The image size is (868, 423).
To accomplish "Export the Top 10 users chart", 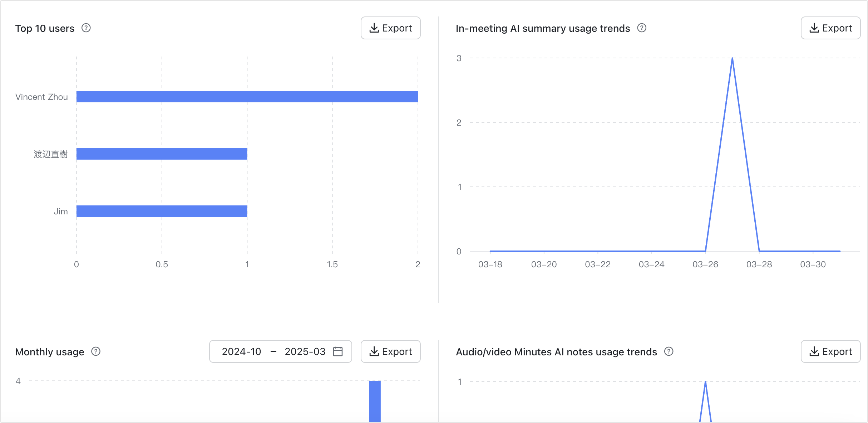I will (x=390, y=28).
